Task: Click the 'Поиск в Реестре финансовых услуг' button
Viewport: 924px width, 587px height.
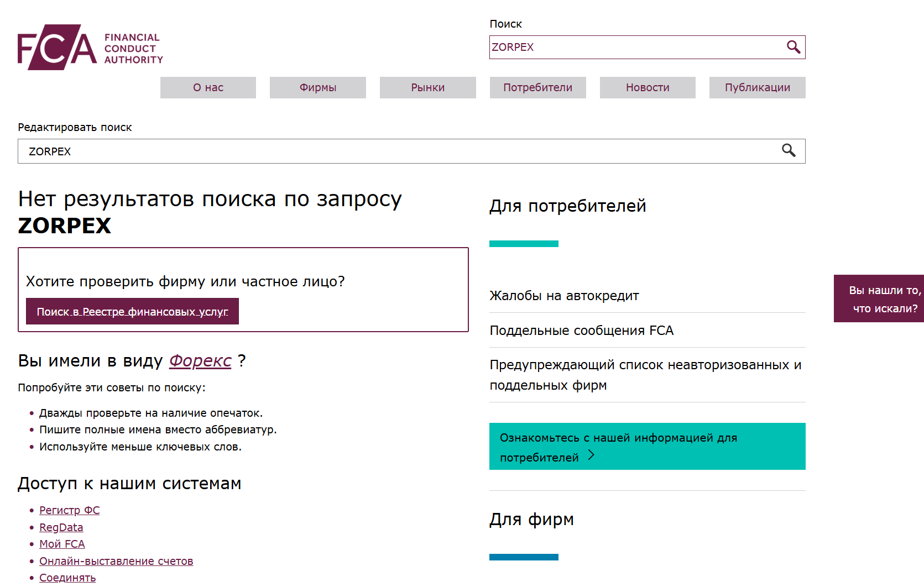Action: click(132, 311)
